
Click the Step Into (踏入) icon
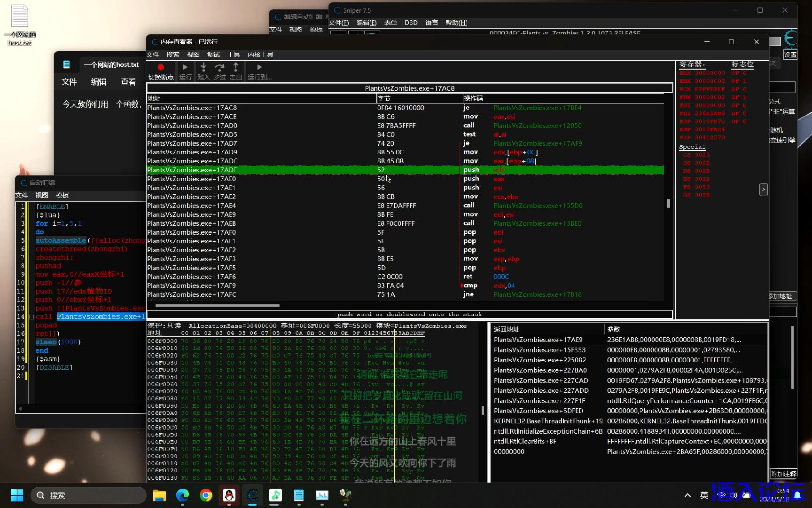tap(203, 67)
